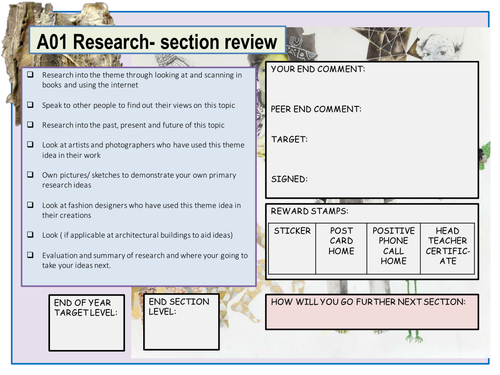Click text 'Research into the past, present and future'

point(113,125)
